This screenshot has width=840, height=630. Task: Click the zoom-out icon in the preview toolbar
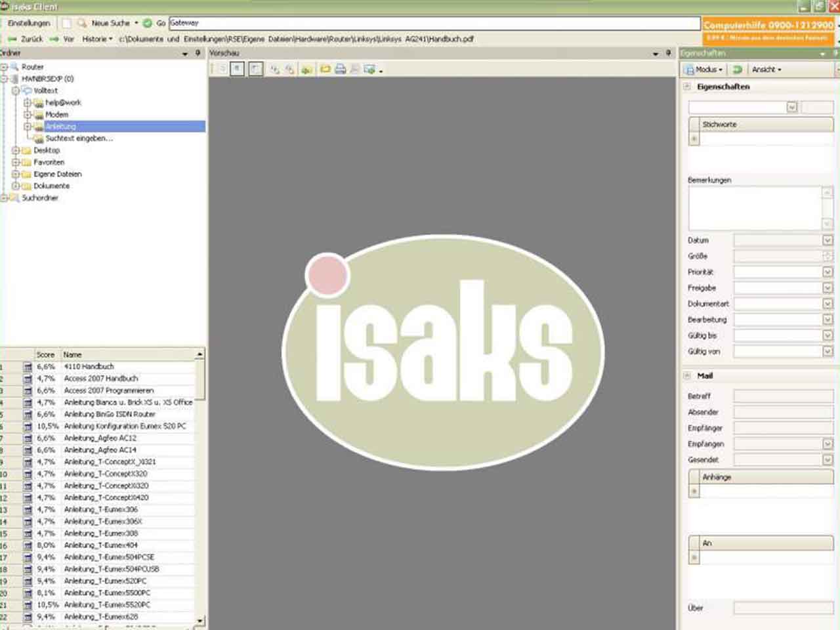point(289,69)
